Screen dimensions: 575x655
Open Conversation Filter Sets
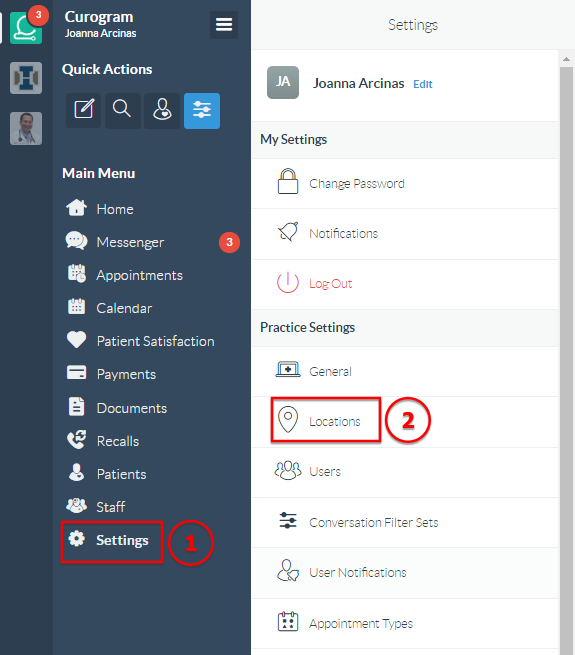pyautogui.click(x=405, y=523)
